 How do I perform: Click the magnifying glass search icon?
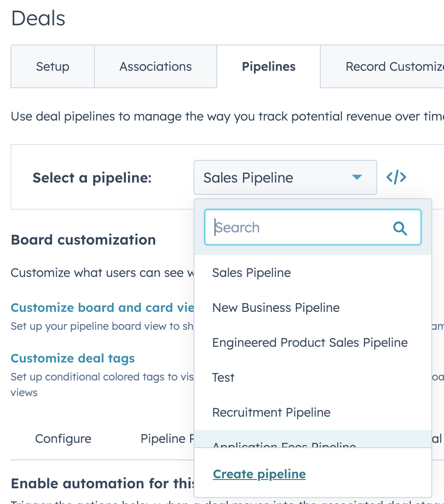tap(400, 228)
